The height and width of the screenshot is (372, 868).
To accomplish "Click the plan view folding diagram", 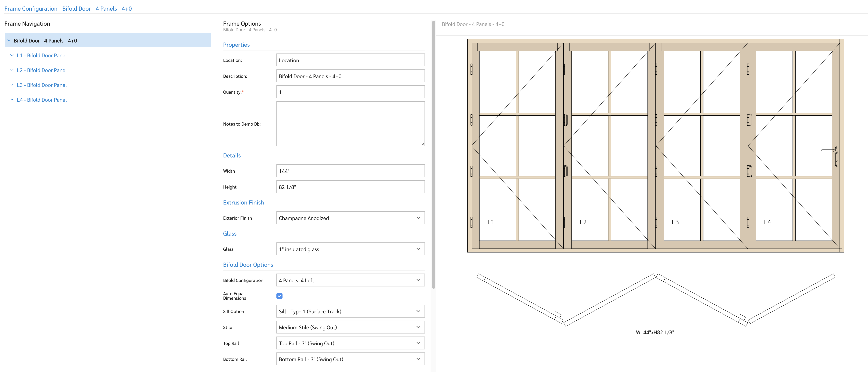I will click(x=656, y=300).
